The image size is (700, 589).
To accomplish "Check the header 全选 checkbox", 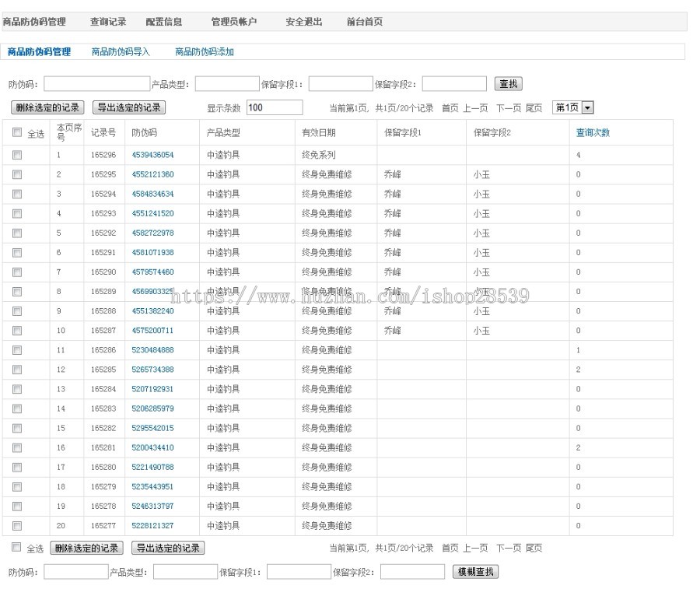I will 17,132.
